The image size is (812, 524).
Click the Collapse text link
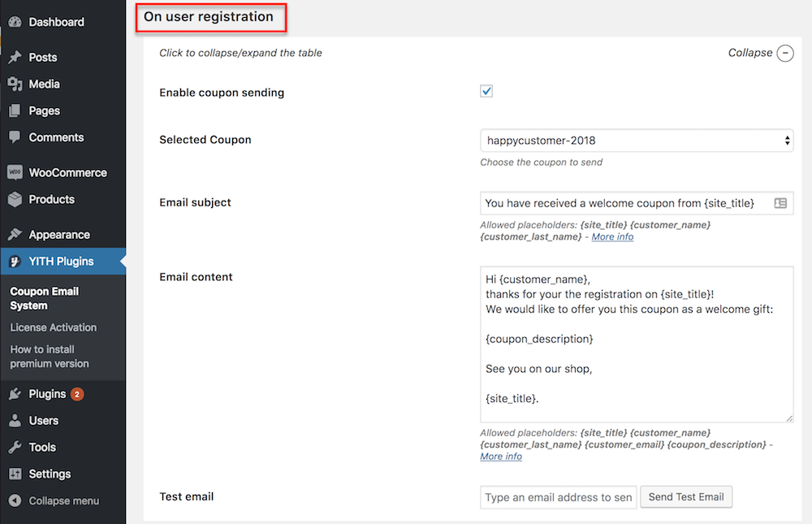(750, 53)
